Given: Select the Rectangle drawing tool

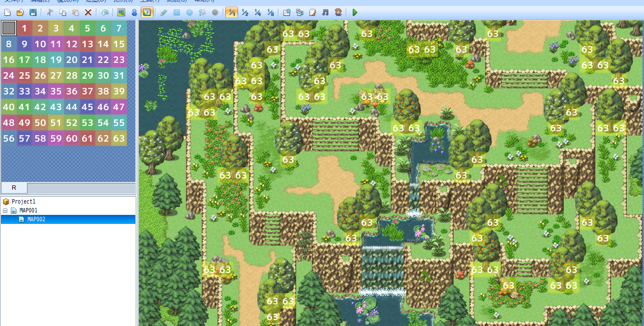Looking at the screenshot, I should [177, 12].
